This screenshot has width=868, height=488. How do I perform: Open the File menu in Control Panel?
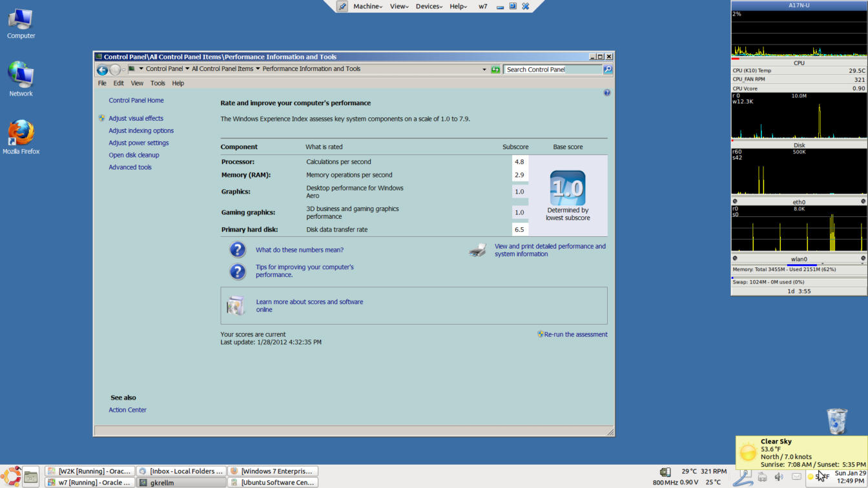point(102,83)
